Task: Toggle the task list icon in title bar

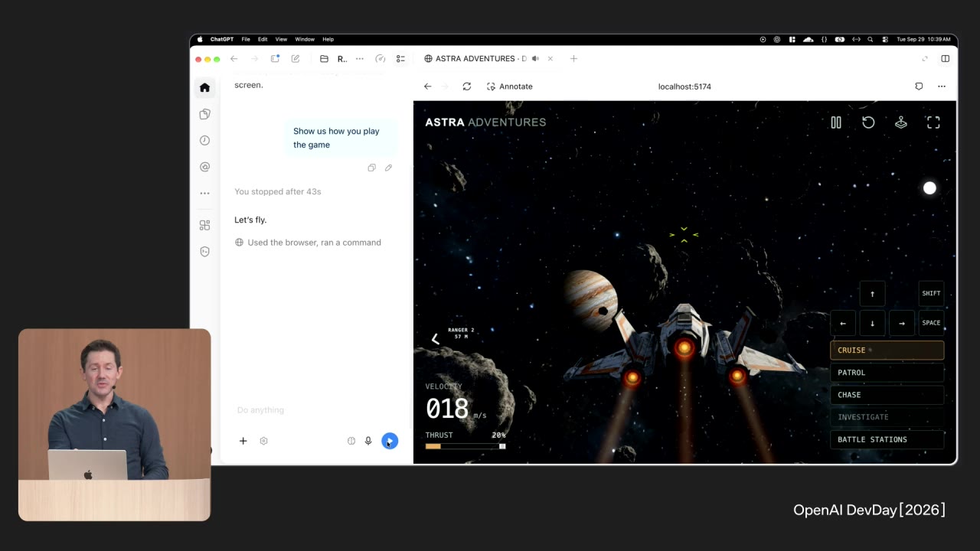Action: (400, 59)
